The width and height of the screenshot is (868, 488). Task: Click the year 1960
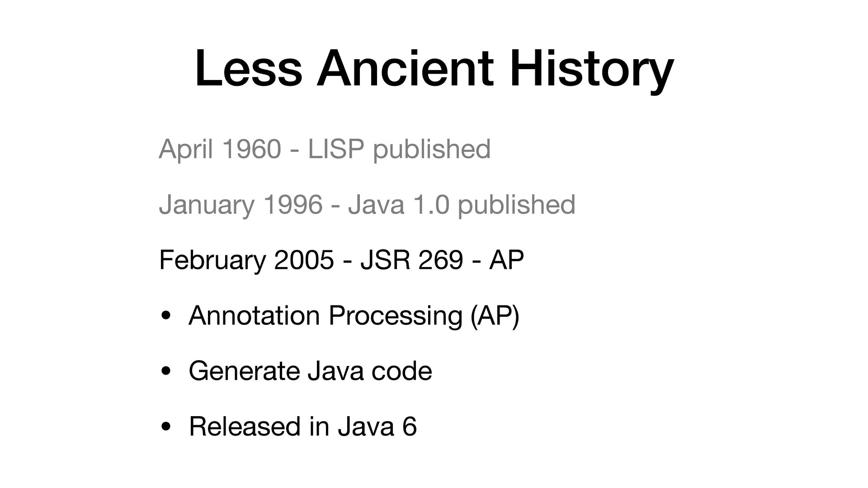pos(251,149)
